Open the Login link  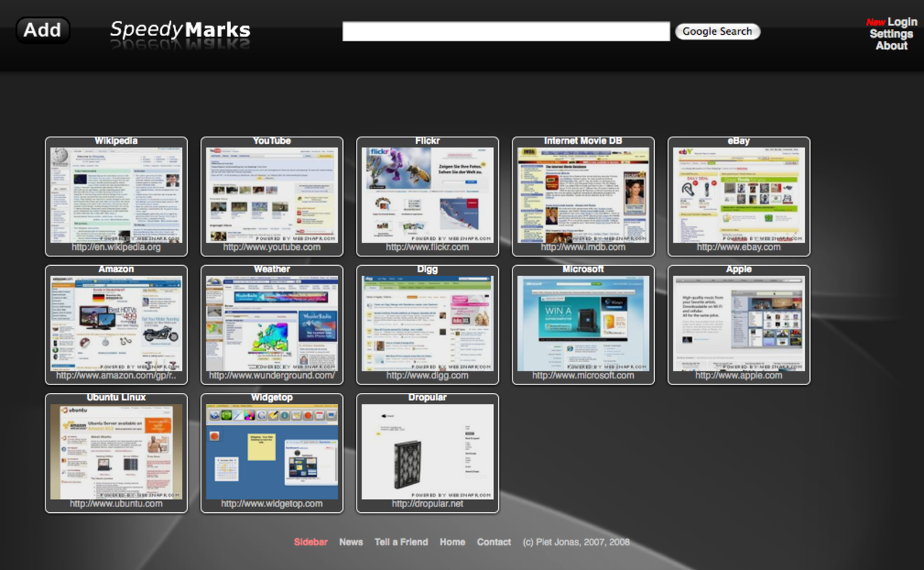[902, 22]
